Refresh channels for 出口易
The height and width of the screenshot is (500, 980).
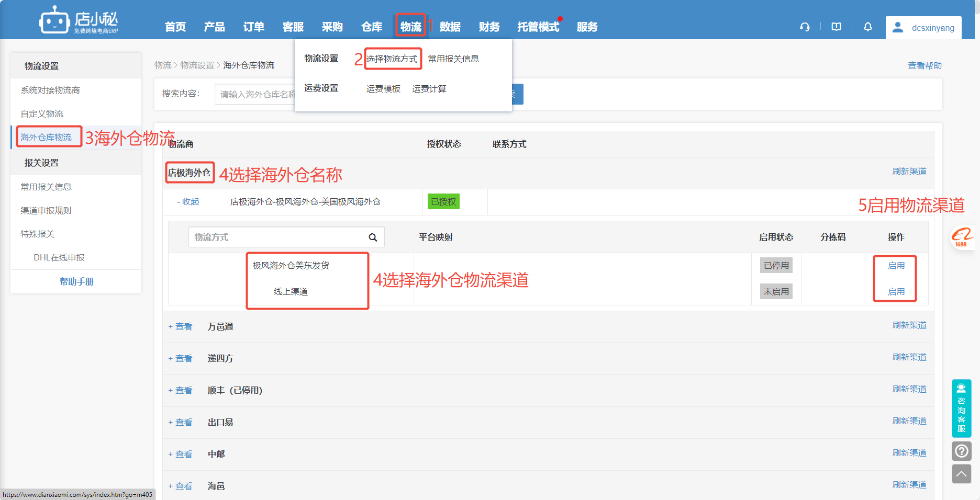click(909, 421)
